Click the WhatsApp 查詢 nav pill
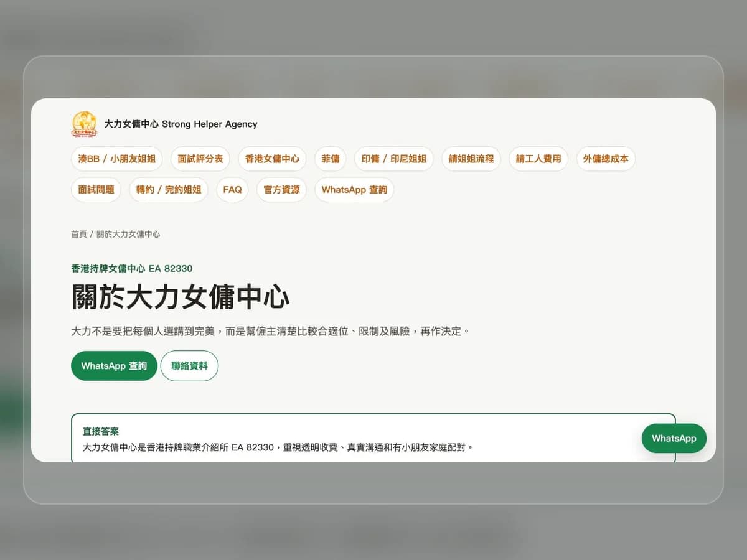Image resolution: width=747 pixels, height=560 pixels. point(354,190)
